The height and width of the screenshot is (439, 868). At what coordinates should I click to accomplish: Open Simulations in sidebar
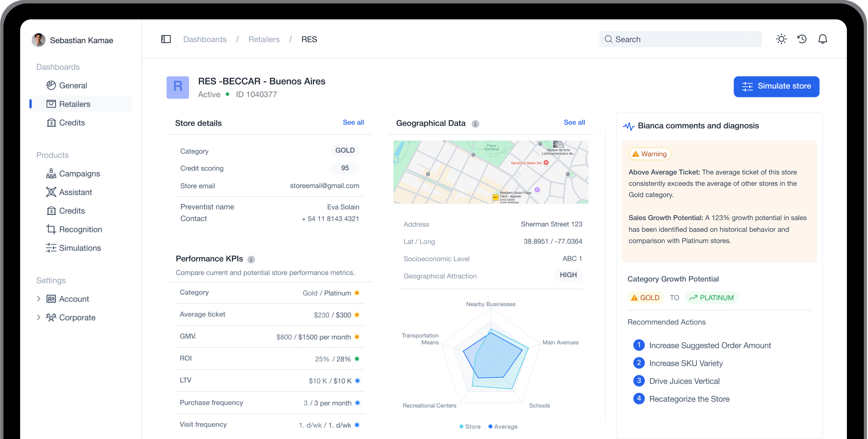coord(80,248)
